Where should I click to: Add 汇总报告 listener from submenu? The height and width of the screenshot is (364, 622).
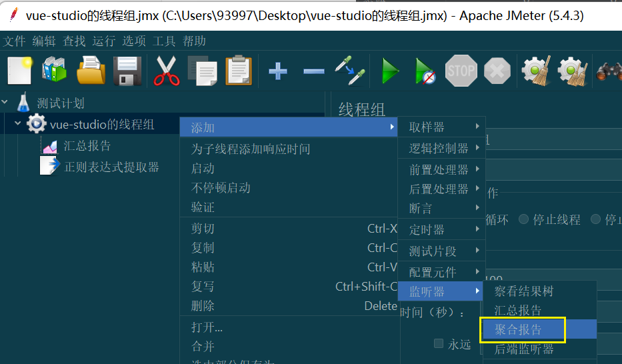pyautogui.click(x=540, y=310)
